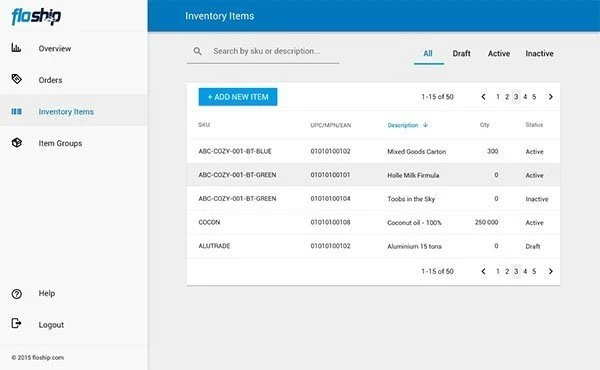Image resolution: width=600 pixels, height=370 pixels.
Task: Click SKU ALUTRADE
Action: click(x=214, y=246)
